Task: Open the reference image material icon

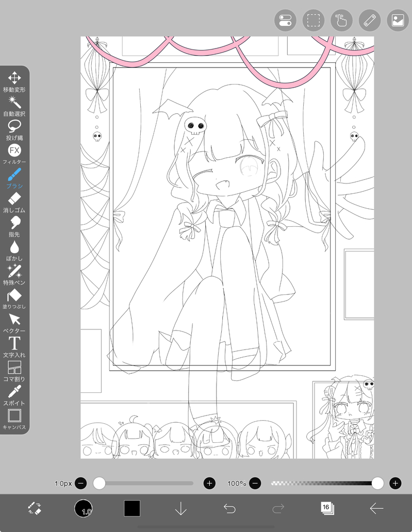Action: pyautogui.click(x=398, y=20)
